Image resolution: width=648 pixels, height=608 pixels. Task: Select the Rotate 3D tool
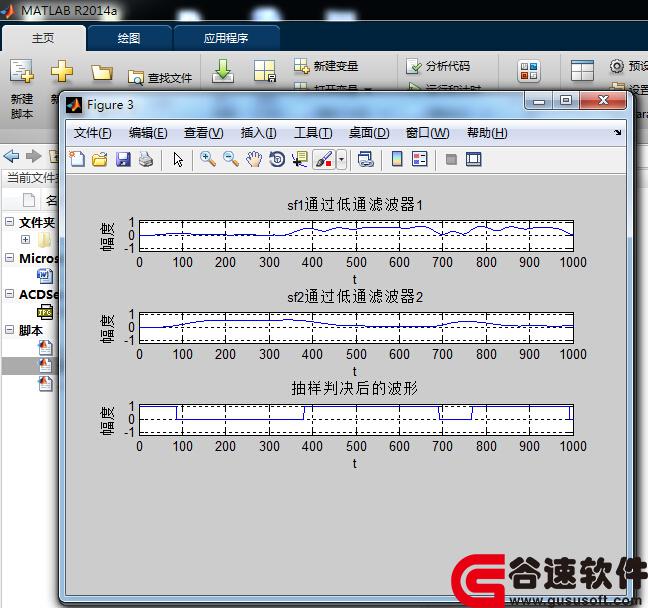pos(277,159)
